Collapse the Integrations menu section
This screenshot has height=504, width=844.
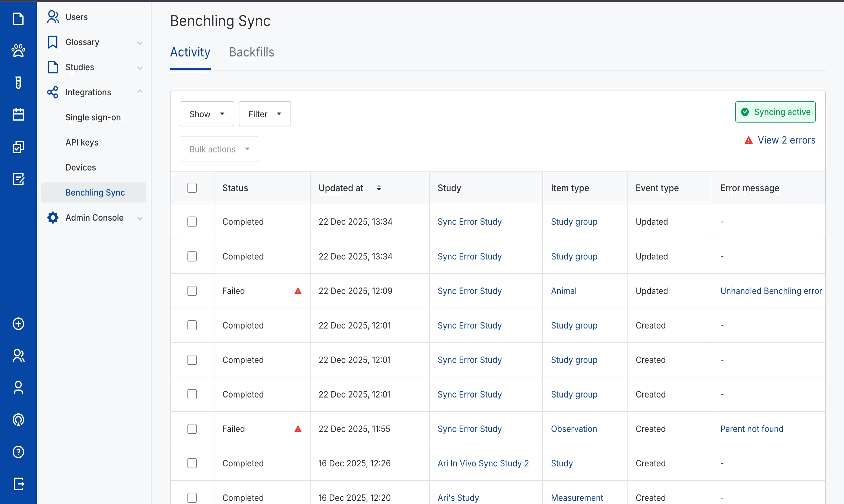pos(140,92)
